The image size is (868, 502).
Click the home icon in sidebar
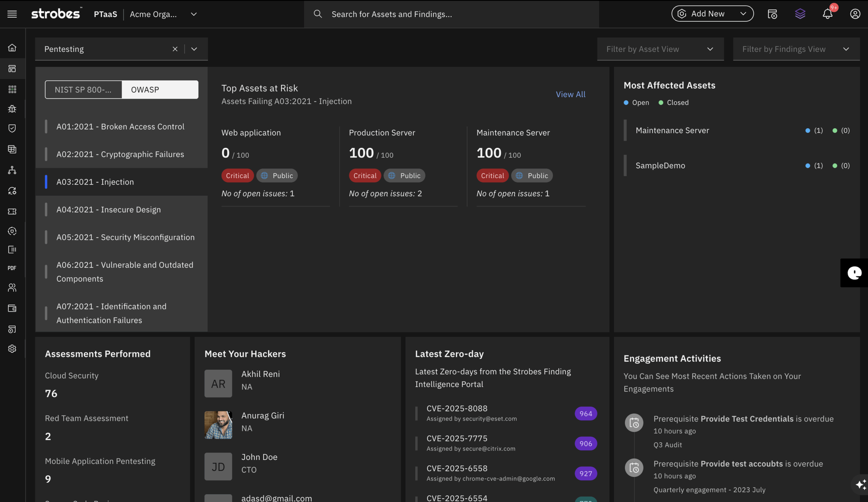[12, 48]
